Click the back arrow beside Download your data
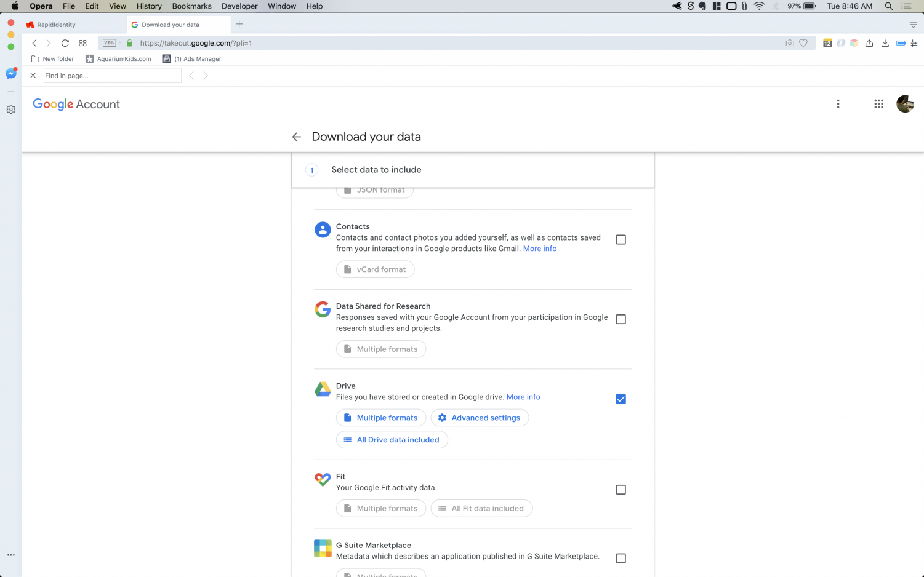This screenshot has height=577, width=924. click(297, 137)
